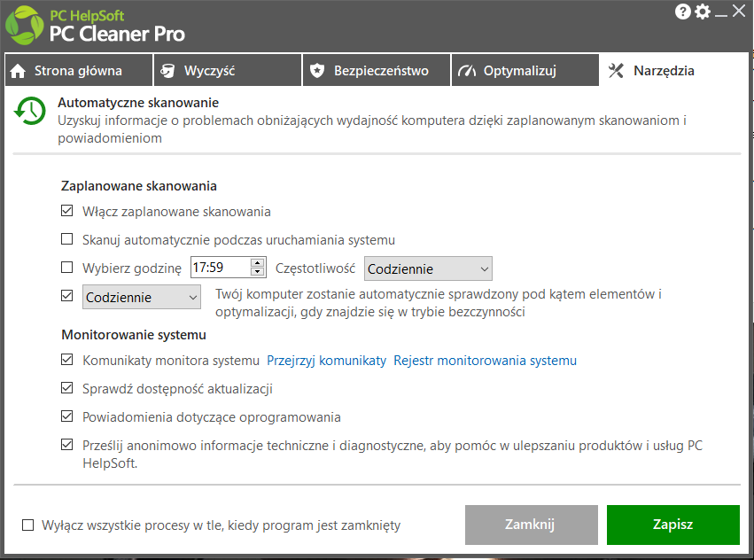Open settings gear icon in title bar
The image size is (754, 560).
[703, 12]
